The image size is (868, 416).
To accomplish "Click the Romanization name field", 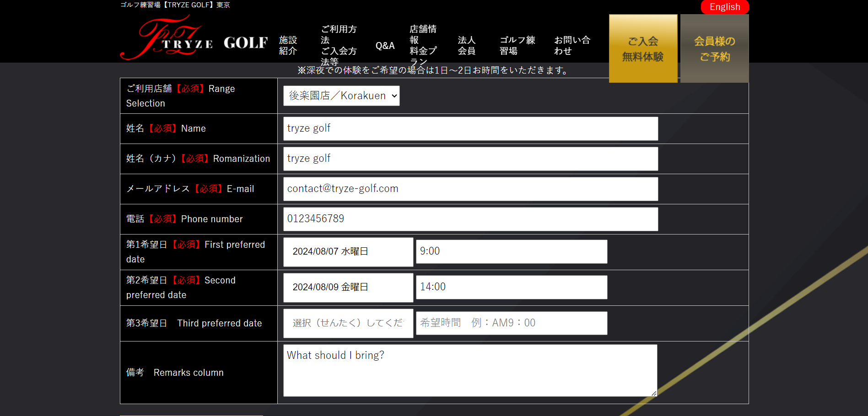I will [x=471, y=159].
